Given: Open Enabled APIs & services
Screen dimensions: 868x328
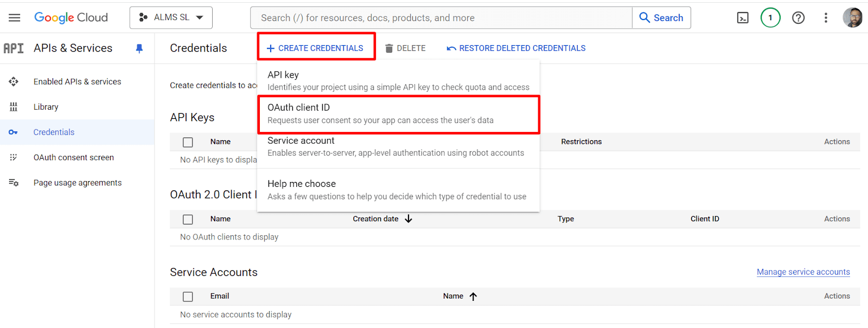Looking at the screenshot, I should pos(77,81).
